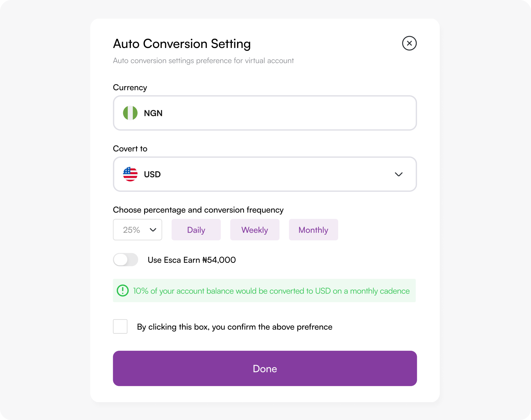Click the chevron next to 25%
Image resolution: width=531 pixels, height=420 pixels.
(x=153, y=229)
